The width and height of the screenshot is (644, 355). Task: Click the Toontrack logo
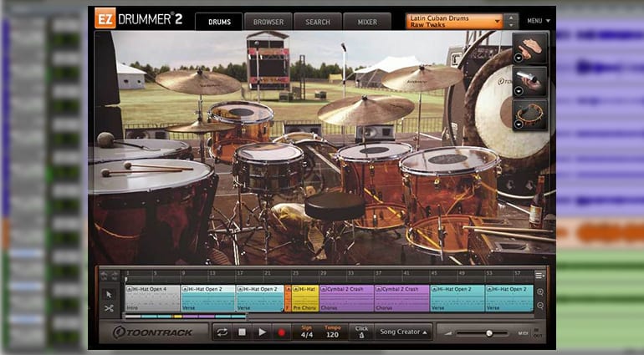(153, 332)
